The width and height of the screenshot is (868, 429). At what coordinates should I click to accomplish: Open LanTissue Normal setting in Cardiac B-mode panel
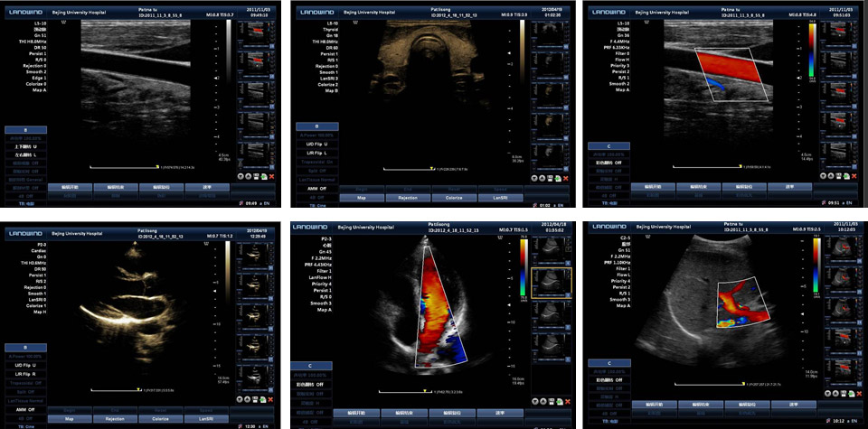tap(25, 401)
